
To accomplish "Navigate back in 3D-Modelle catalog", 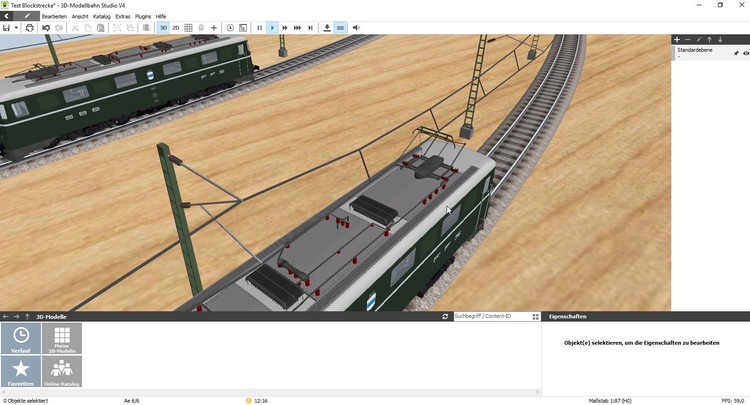I will pos(5,317).
